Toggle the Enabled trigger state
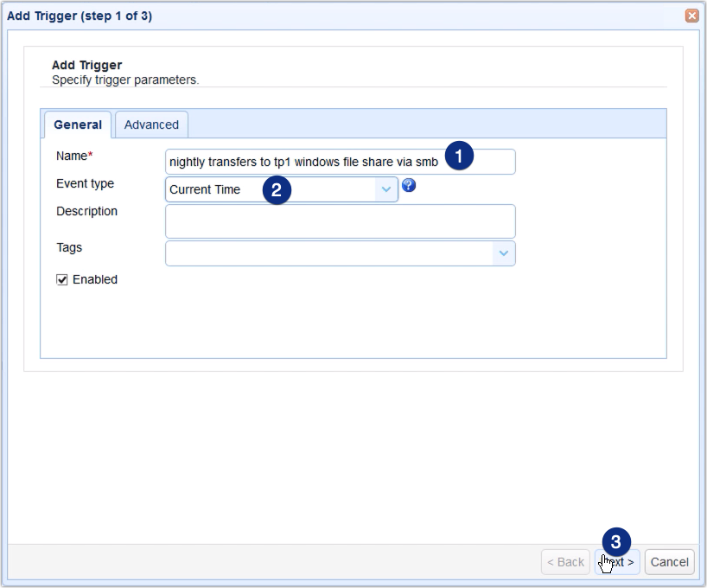The image size is (707, 588). click(x=61, y=279)
